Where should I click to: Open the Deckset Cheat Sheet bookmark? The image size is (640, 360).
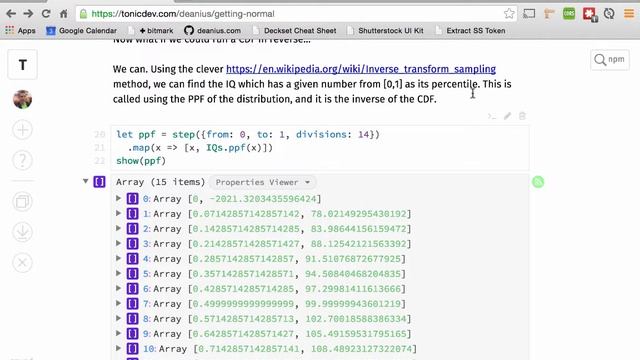(x=295, y=31)
